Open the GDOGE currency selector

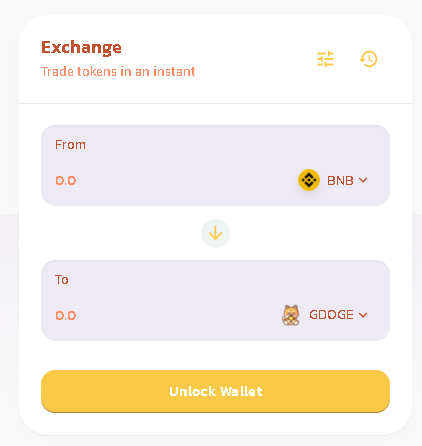pyautogui.click(x=324, y=315)
